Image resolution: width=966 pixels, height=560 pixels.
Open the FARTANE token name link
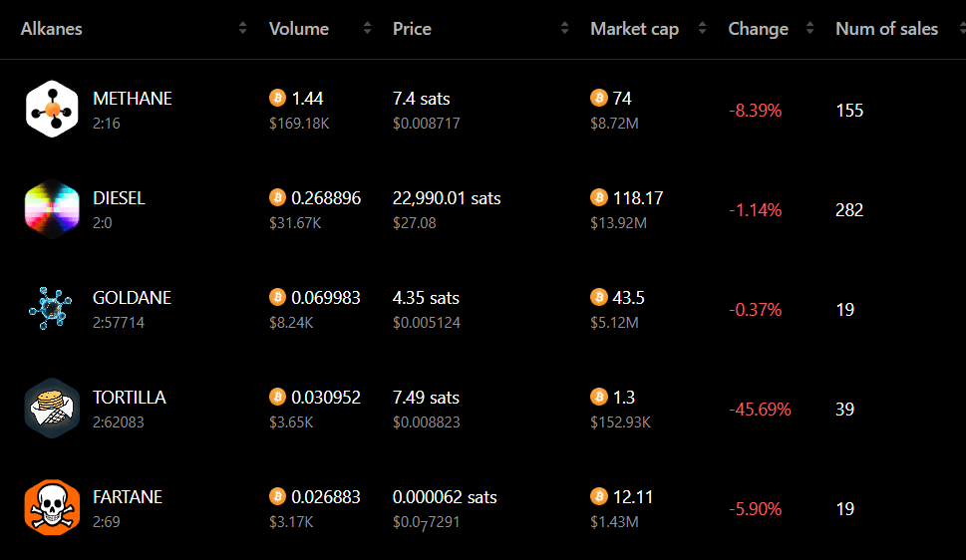128,497
